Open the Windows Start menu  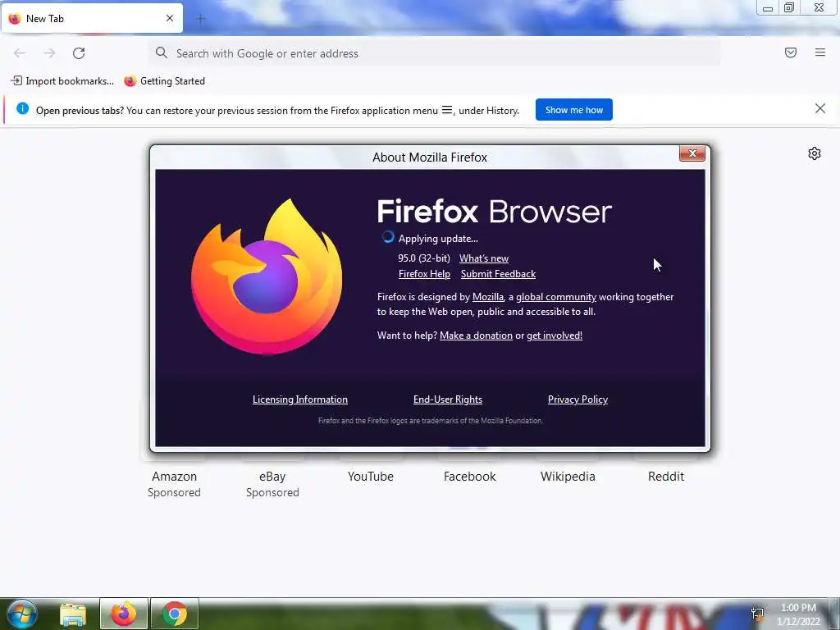click(21, 614)
